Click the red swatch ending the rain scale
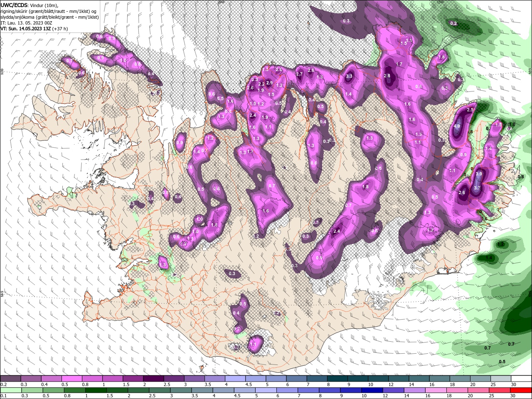 pyautogui.click(x=521, y=390)
